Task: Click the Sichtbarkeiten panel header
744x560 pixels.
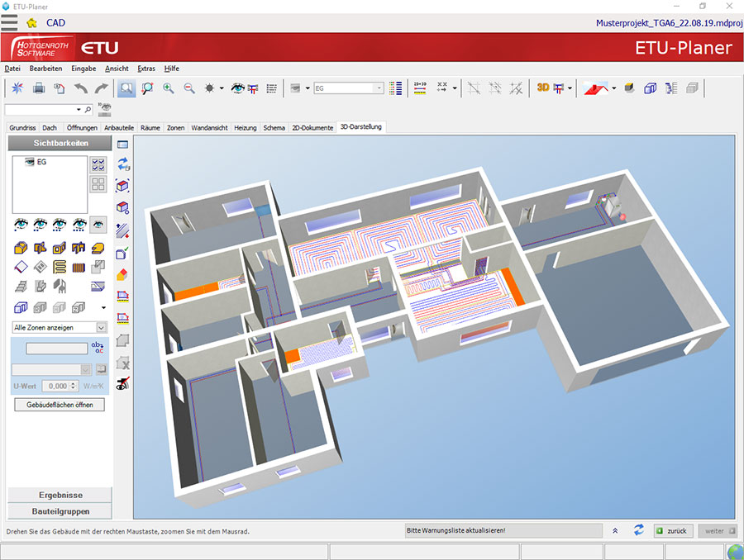Action: [60, 143]
